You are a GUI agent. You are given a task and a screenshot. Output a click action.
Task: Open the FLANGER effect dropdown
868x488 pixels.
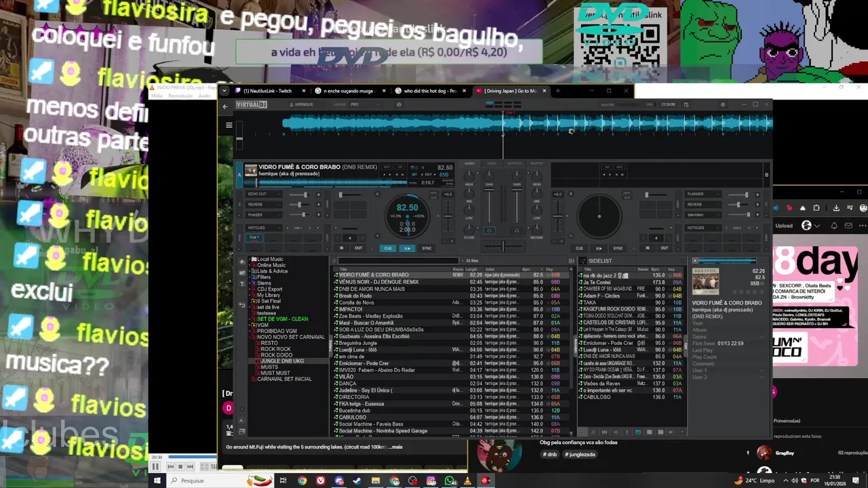click(x=704, y=195)
